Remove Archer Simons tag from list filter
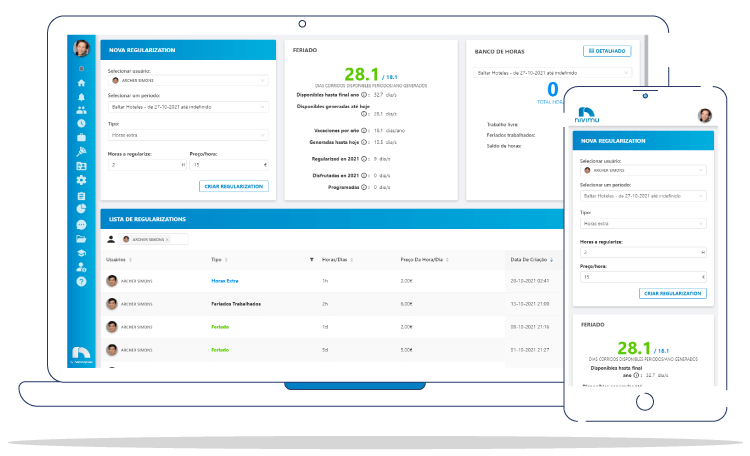The image size is (750, 456). (x=167, y=239)
